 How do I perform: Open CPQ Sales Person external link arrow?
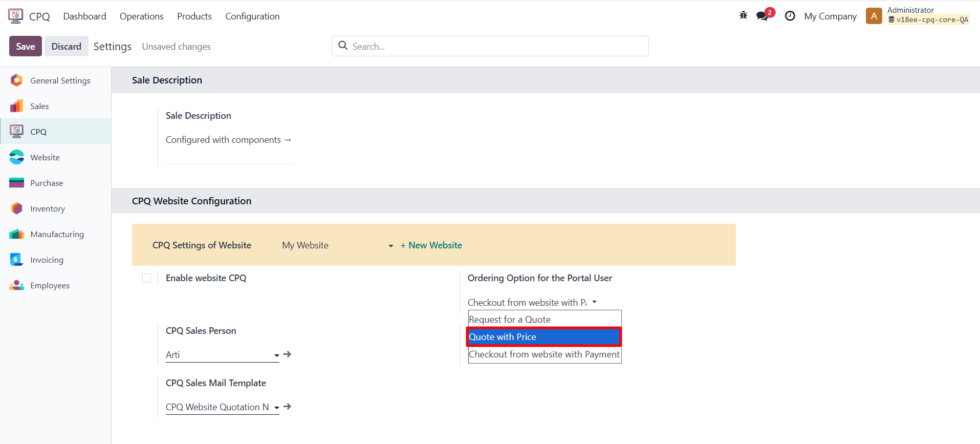[x=288, y=354]
